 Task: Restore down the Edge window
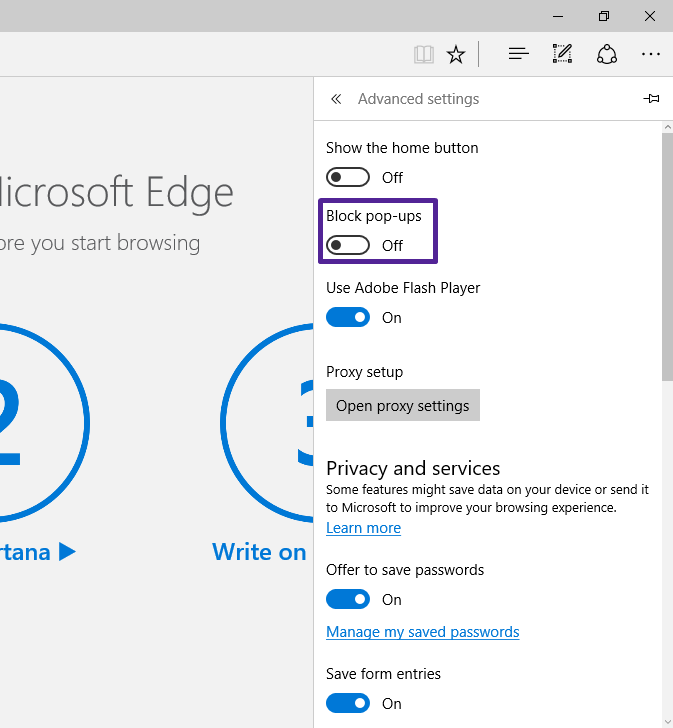(604, 16)
